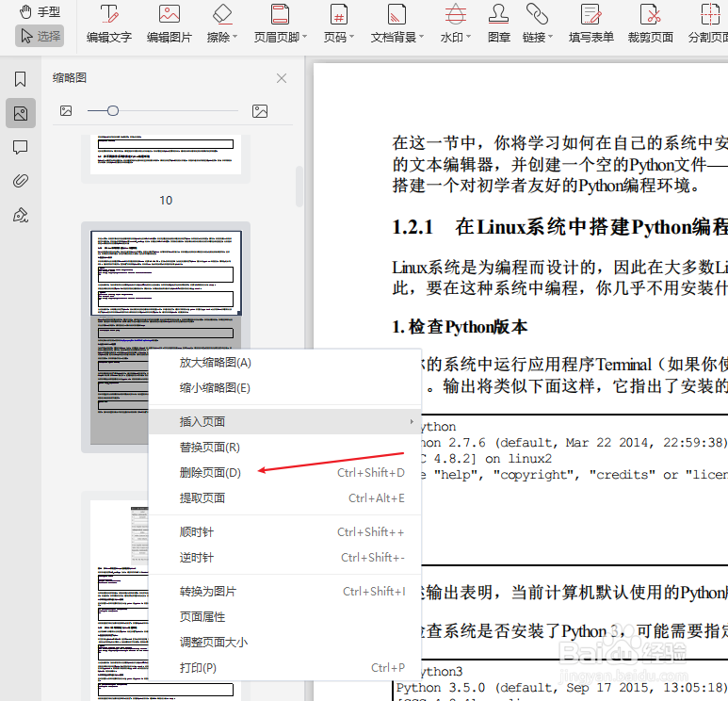Open the 分割页面 split page tool

click(x=708, y=24)
